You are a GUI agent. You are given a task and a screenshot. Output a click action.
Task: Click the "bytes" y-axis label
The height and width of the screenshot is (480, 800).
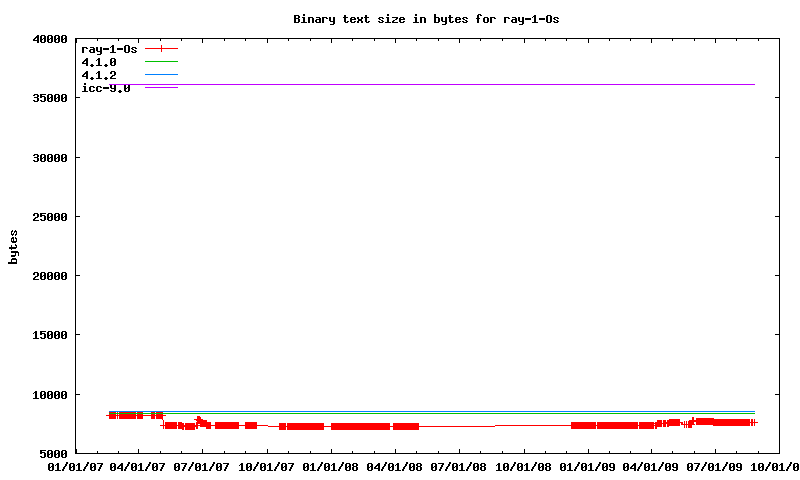(14, 246)
